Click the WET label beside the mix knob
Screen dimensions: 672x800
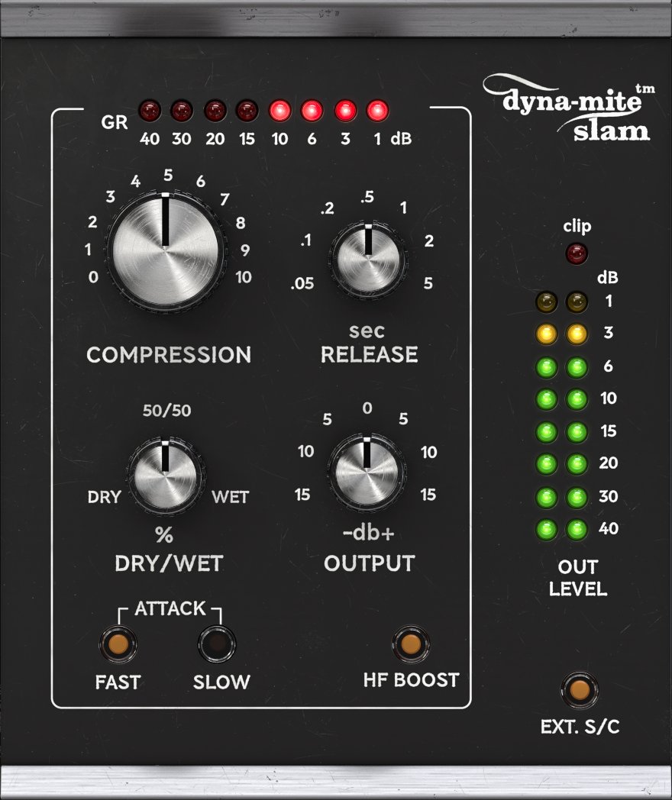[x=231, y=497]
